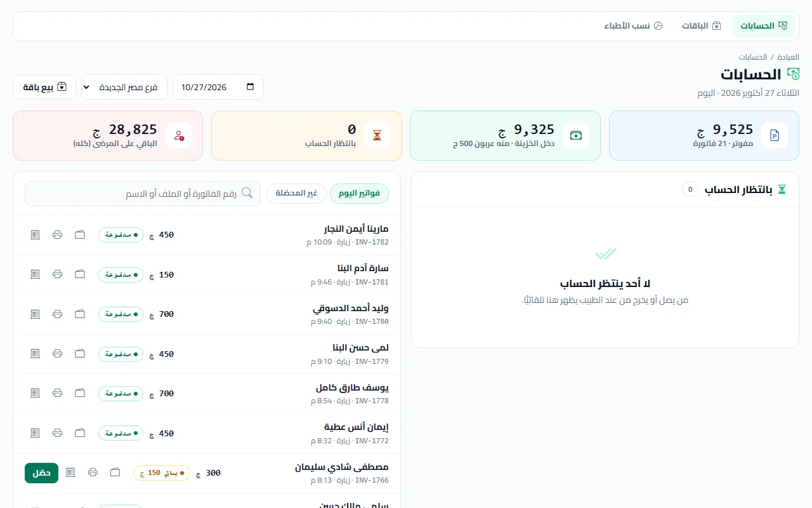
Task: Toggle the غير المحصلة filter chip
Action: coord(296,194)
